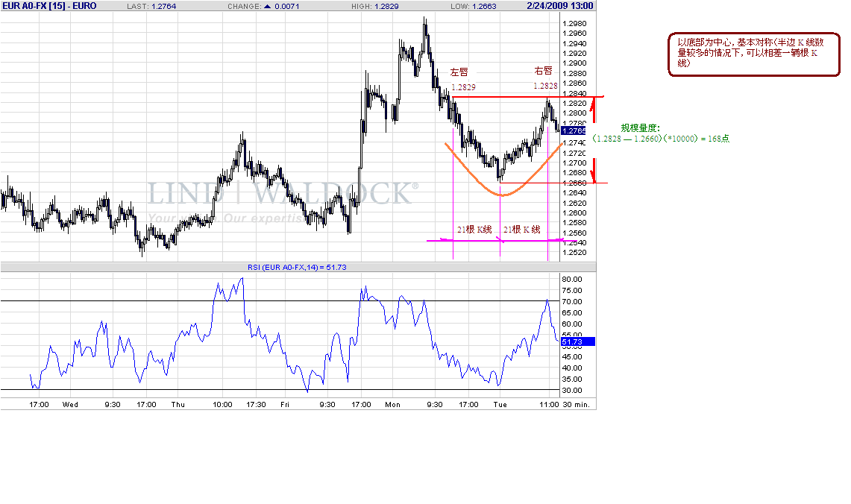Click the blue RSI value flag 51.73
The height and width of the screenshot is (504, 851).
coord(578,341)
